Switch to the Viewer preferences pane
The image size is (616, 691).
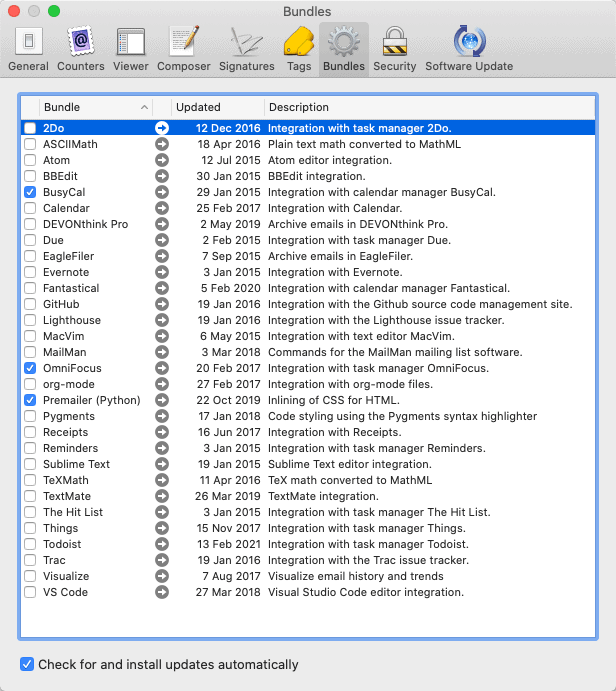click(x=130, y=49)
